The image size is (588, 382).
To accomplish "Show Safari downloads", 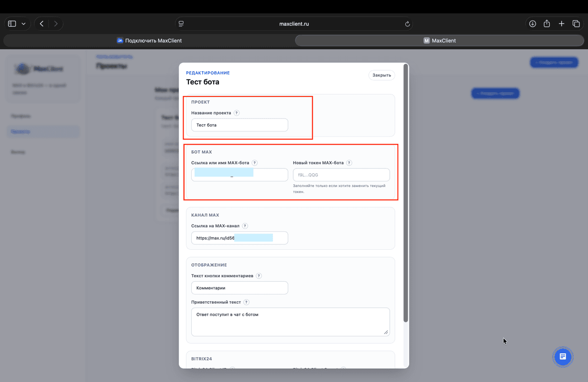I will (532, 24).
